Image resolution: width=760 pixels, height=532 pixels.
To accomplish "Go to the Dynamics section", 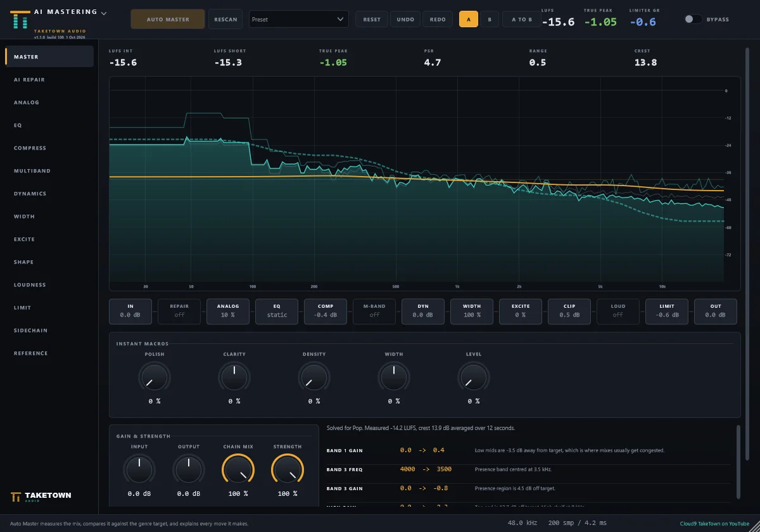I will (49, 193).
